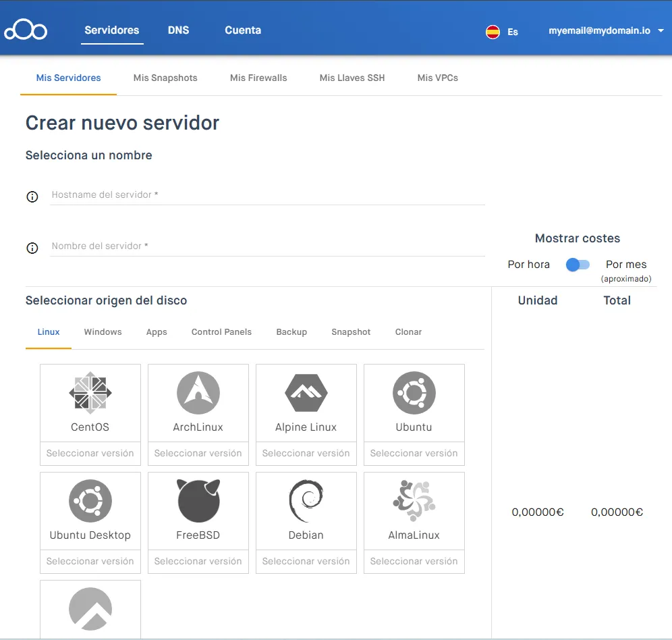672x640 pixels.
Task: Select the Ubuntu logo
Action: point(414,392)
